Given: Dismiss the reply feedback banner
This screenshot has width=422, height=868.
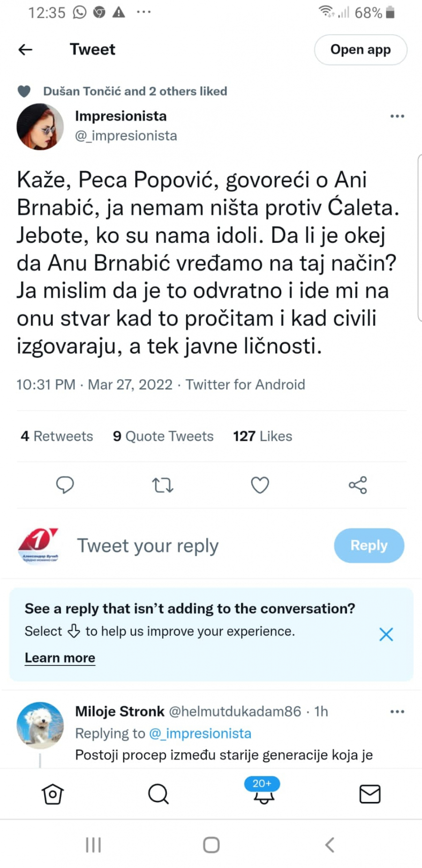Looking at the screenshot, I should tap(386, 634).
